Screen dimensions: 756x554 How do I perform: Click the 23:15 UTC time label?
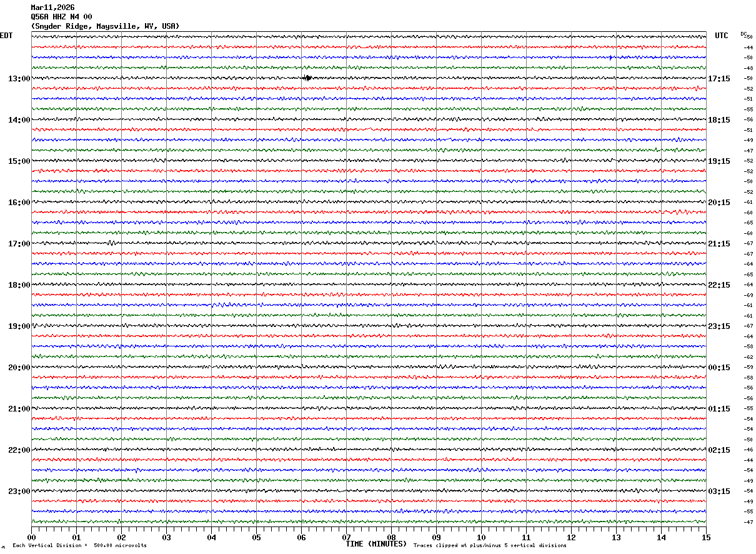click(x=719, y=326)
